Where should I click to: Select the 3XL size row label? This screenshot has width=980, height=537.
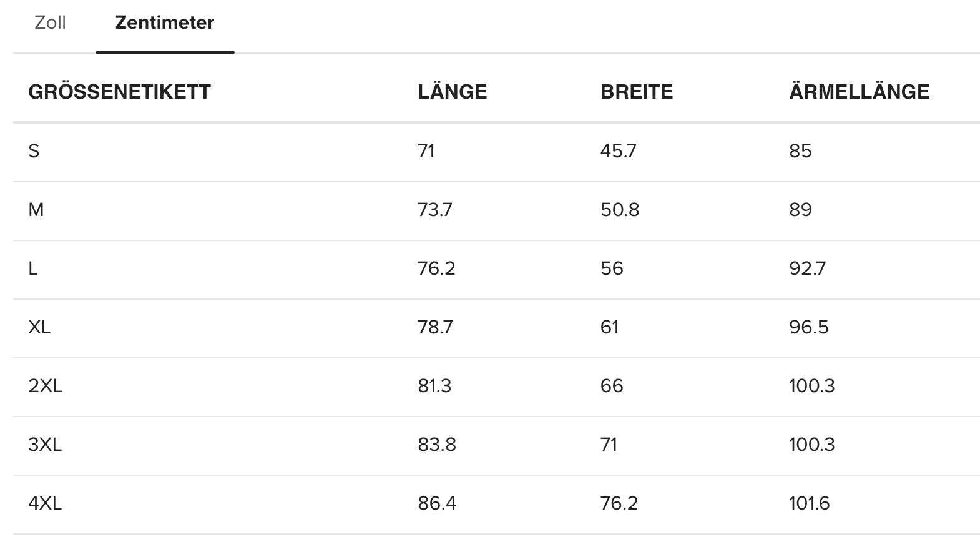point(45,445)
